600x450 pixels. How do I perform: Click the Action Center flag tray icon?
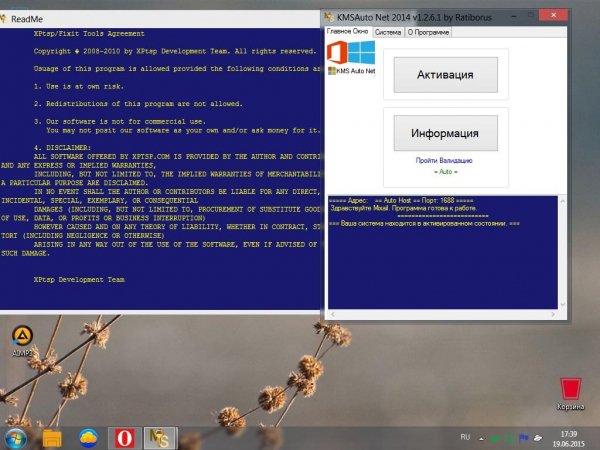pos(523,438)
